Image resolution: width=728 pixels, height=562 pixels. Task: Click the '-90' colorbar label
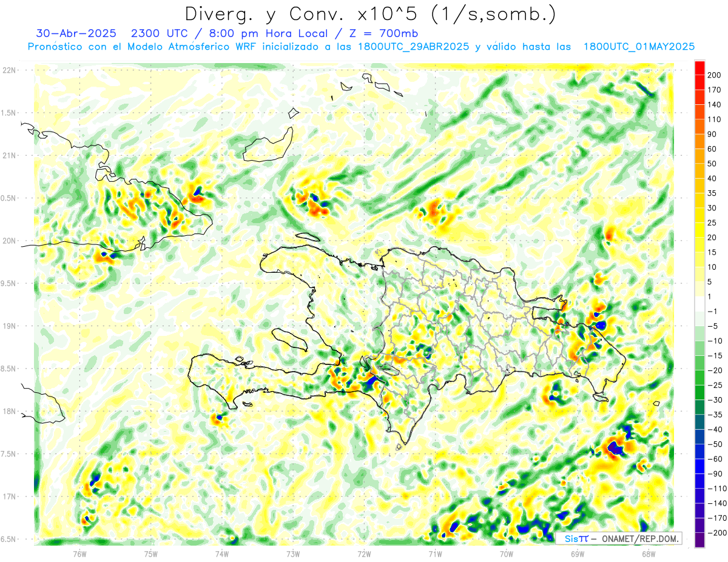pyautogui.click(x=716, y=473)
